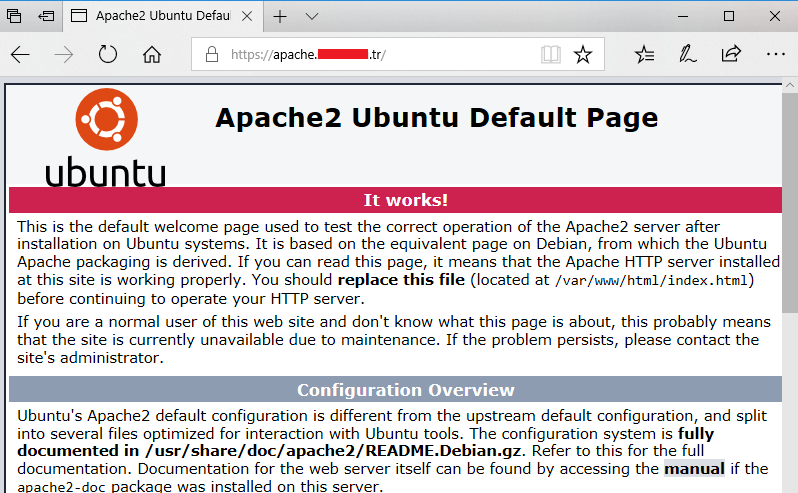Open the tabs you've set aside icon
The height and width of the screenshot is (493, 798).
14,16
